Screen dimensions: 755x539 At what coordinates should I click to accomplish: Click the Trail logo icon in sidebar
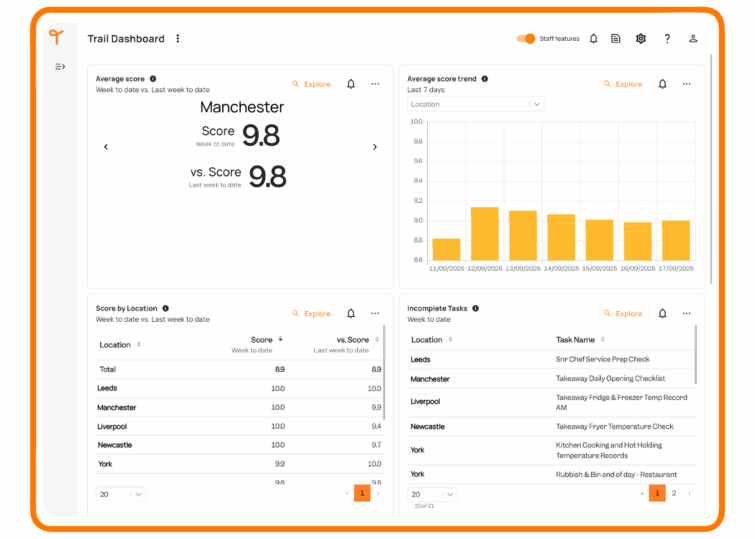coord(56,37)
